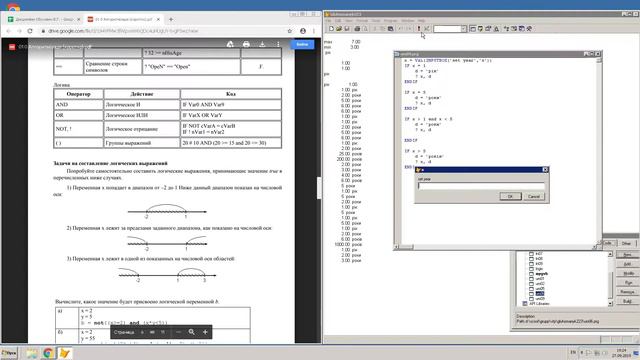The image size is (640, 360).
Task: Open the View menu in FoxPro
Action: click(x=349, y=20)
